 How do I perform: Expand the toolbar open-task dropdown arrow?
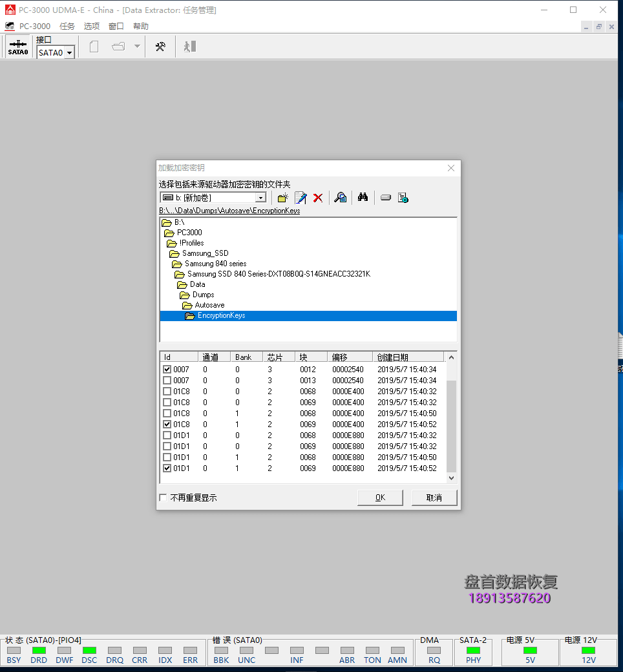coord(137,47)
